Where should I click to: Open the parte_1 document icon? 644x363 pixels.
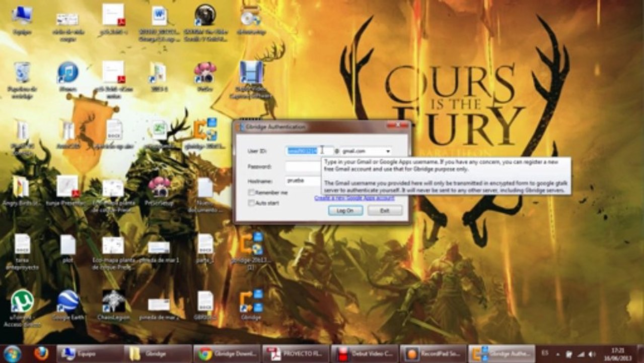click(x=205, y=248)
